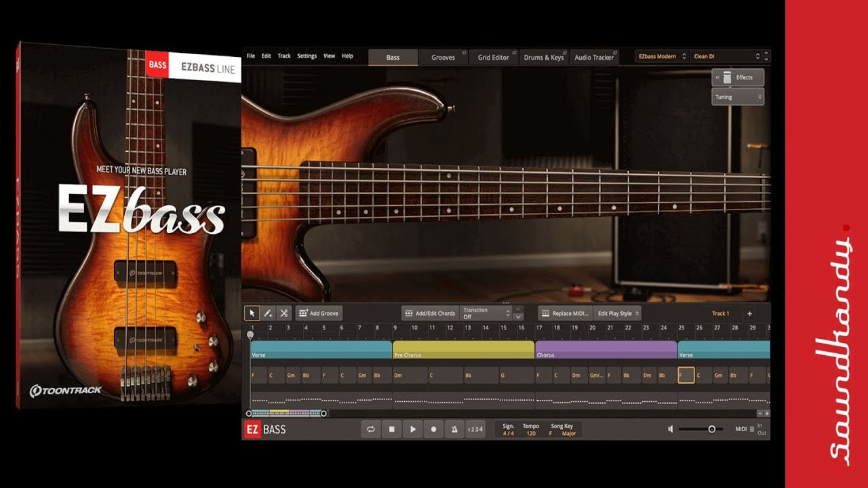
Task: Click the 4/4 time signature value
Action: click(x=508, y=433)
